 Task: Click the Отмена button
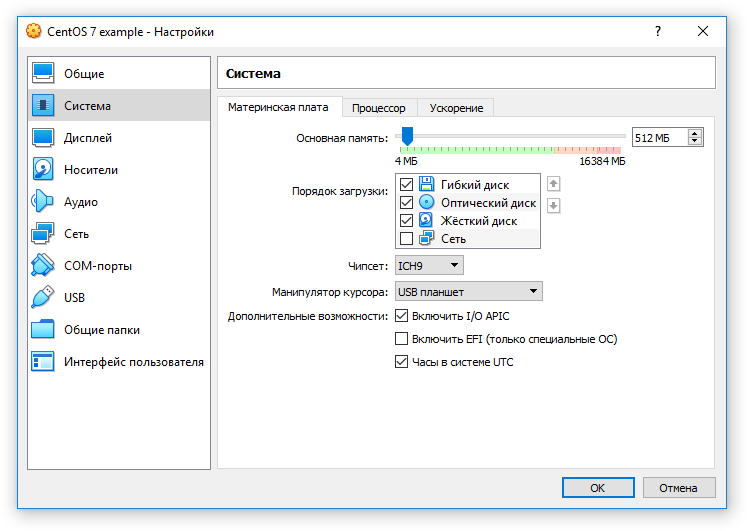point(678,488)
